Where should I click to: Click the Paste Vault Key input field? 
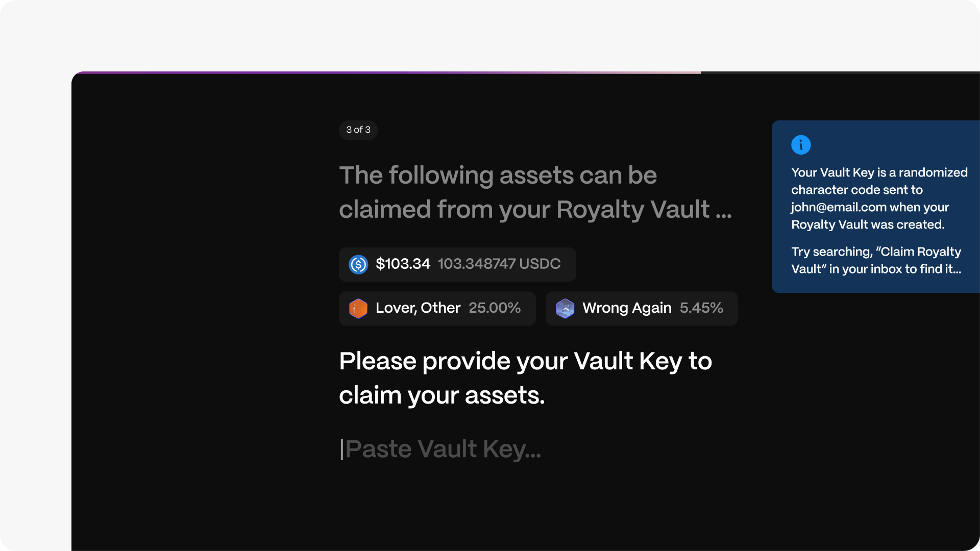click(443, 449)
